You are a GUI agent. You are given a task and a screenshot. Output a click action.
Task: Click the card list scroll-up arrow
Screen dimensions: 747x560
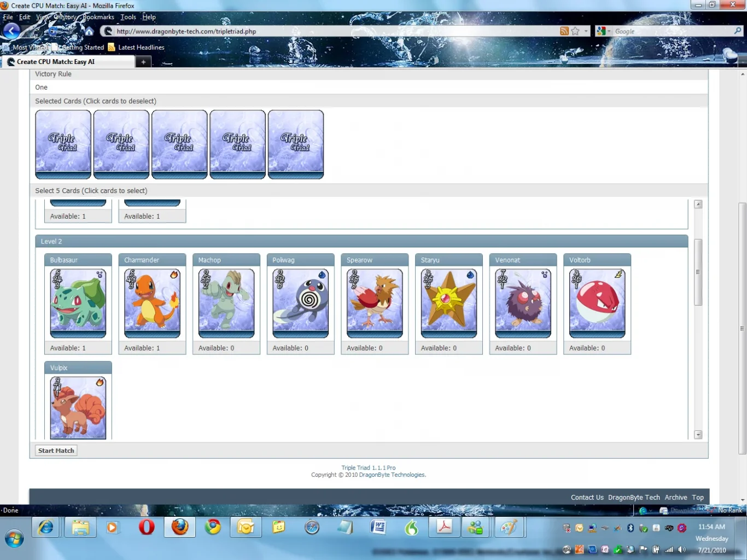click(x=698, y=204)
